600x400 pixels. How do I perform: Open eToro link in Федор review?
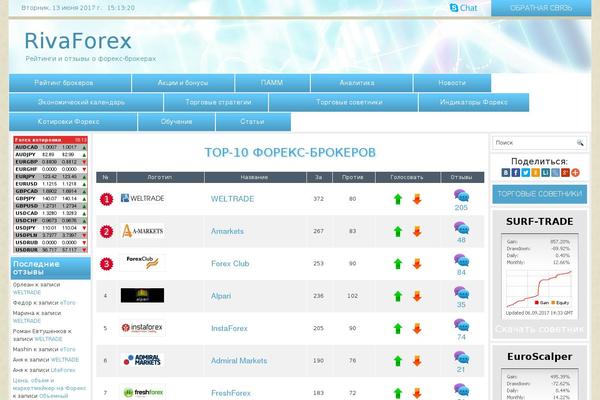point(68,303)
